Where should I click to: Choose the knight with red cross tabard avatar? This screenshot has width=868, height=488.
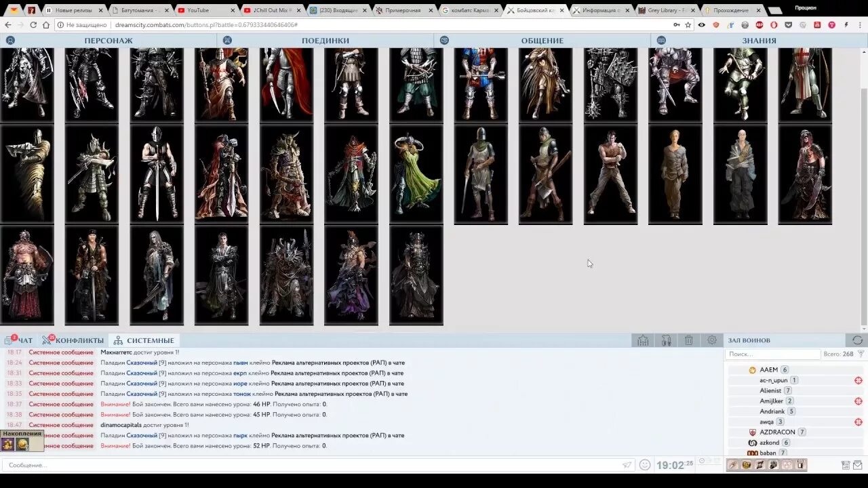point(805,85)
